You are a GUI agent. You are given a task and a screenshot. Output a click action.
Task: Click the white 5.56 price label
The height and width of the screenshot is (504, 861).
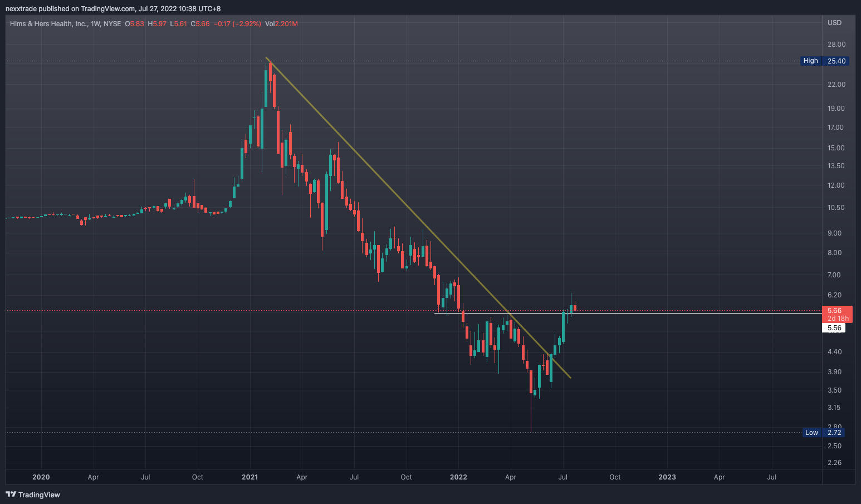(x=834, y=328)
